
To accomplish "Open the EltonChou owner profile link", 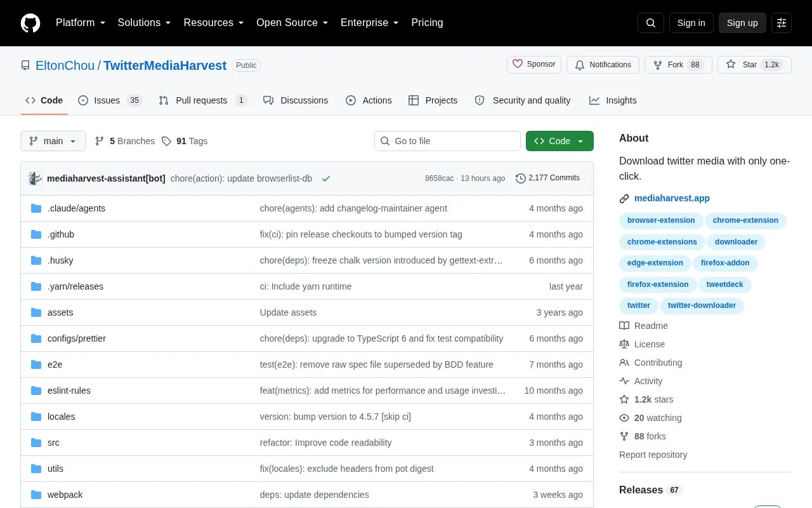I will pyautogui.click(x=65, y=65).
